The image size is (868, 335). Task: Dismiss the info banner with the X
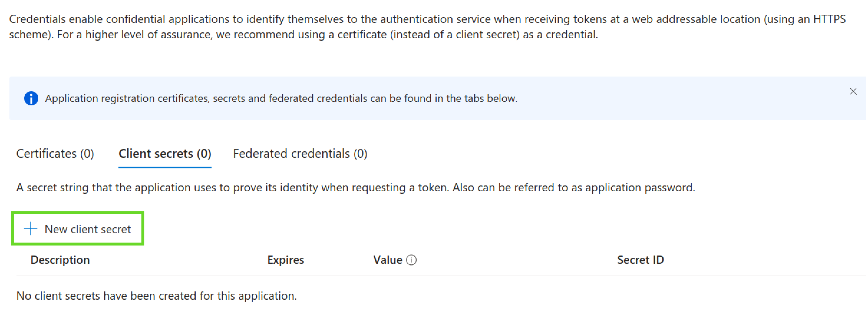click(853, 91)
